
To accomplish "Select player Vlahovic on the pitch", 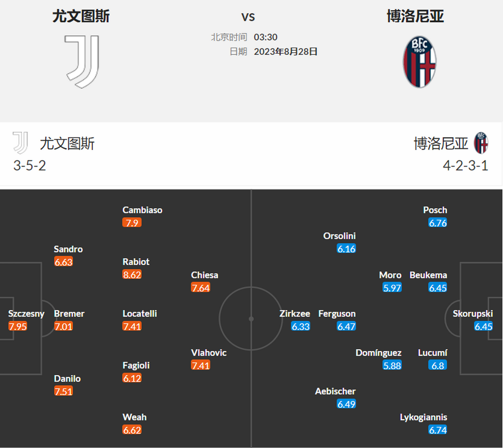I will (209, 353).
